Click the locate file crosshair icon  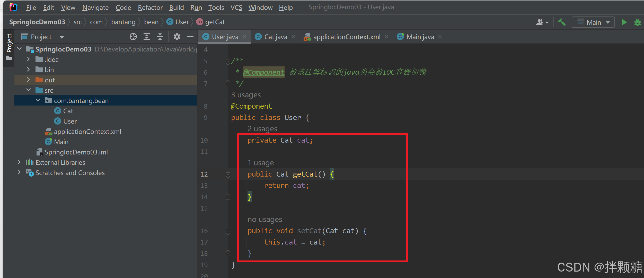[x=133, y=37]
